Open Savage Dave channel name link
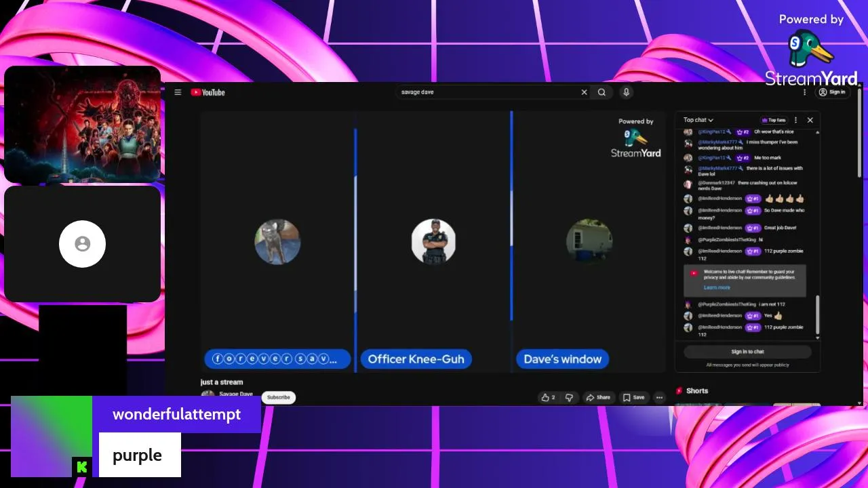 236,394
